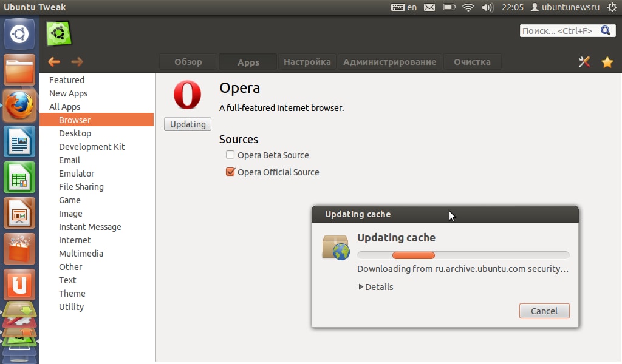Image resolution: width=622 pixels, height=364 pixels.
Task: Launch Firefox from the dock
Action: click(19, 106)
